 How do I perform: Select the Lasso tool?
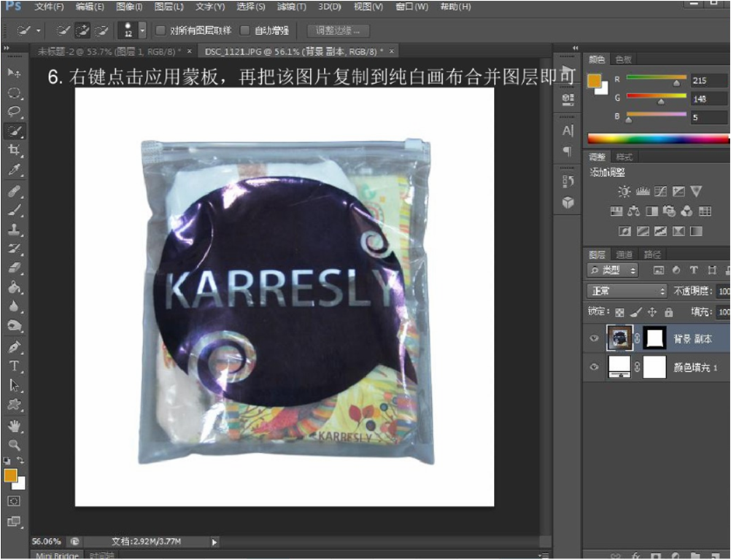14,112
